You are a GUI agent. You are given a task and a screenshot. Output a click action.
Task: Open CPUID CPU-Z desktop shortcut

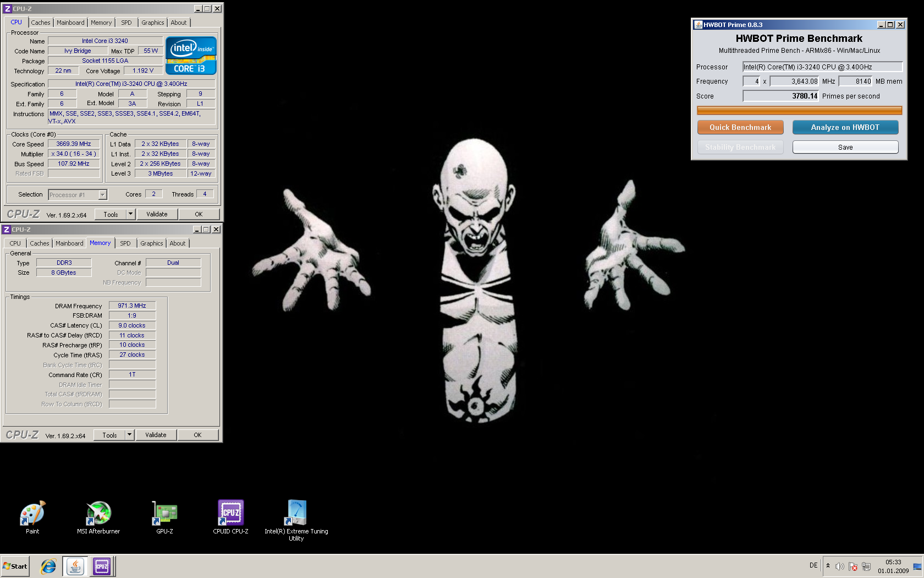tap(230, 517)
